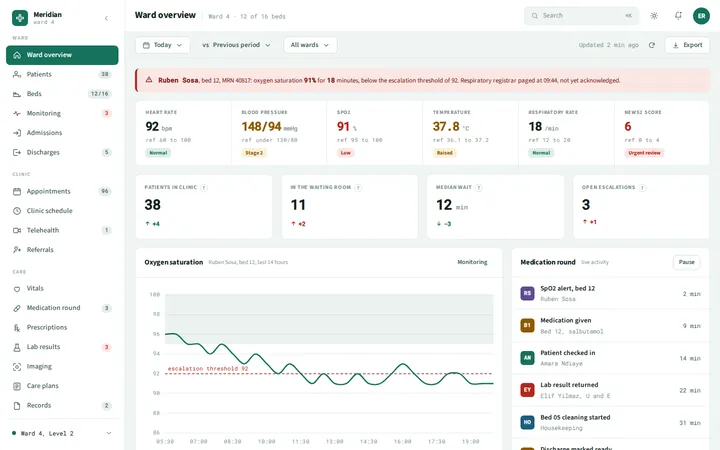Open the ER user avatar menu

point(701,16)
